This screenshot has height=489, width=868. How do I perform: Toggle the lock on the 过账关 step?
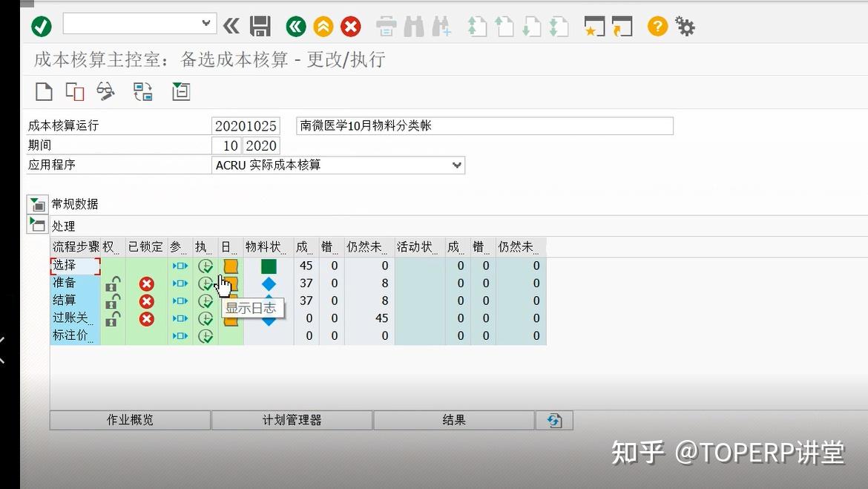(113, 318)
